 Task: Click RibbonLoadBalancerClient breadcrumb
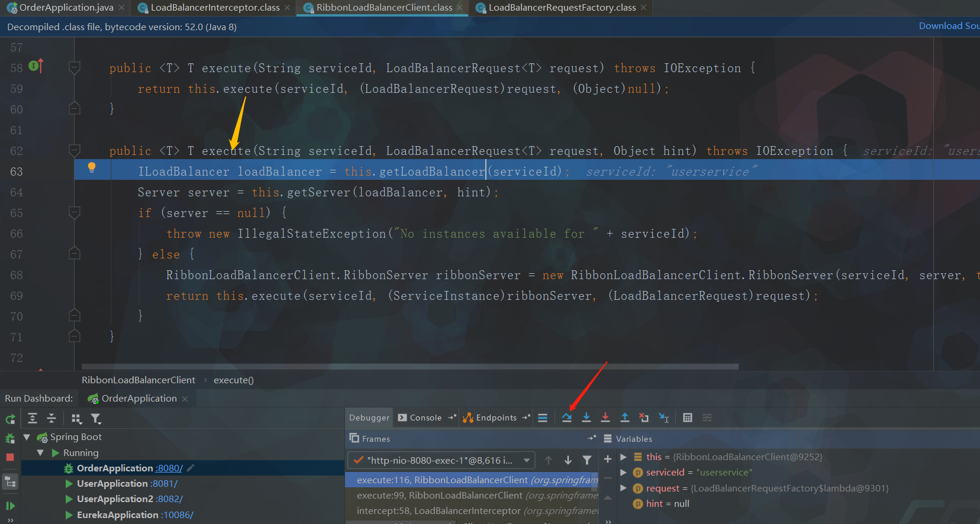(x=138, y=380)
